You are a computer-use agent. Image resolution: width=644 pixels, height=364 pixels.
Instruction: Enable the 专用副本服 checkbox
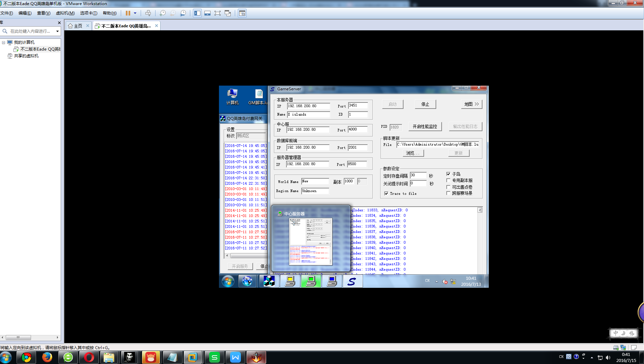[x=448, y=180]
